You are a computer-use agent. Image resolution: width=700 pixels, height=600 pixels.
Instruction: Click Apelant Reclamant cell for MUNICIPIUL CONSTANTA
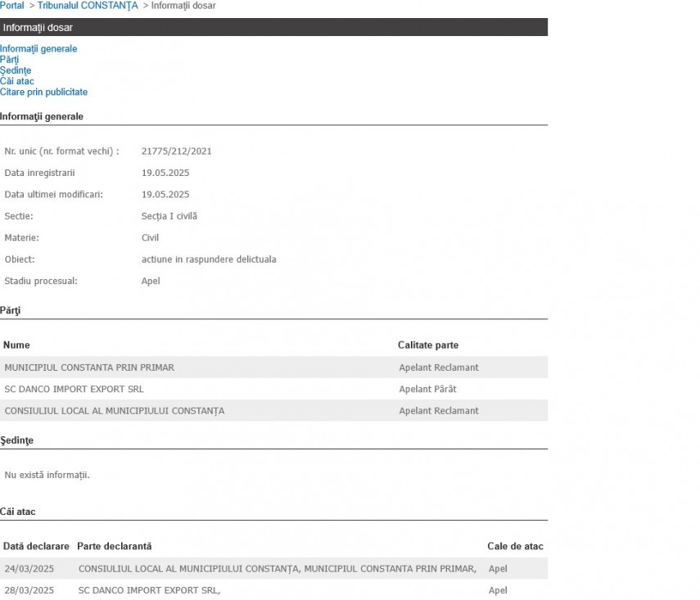(439, 368)
